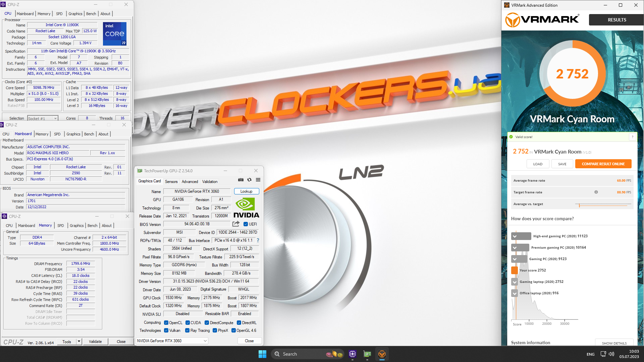The width and height of the screenshot is (644, 362).
Task: Click Compare Result Online button
Action: tap(603, 164)
